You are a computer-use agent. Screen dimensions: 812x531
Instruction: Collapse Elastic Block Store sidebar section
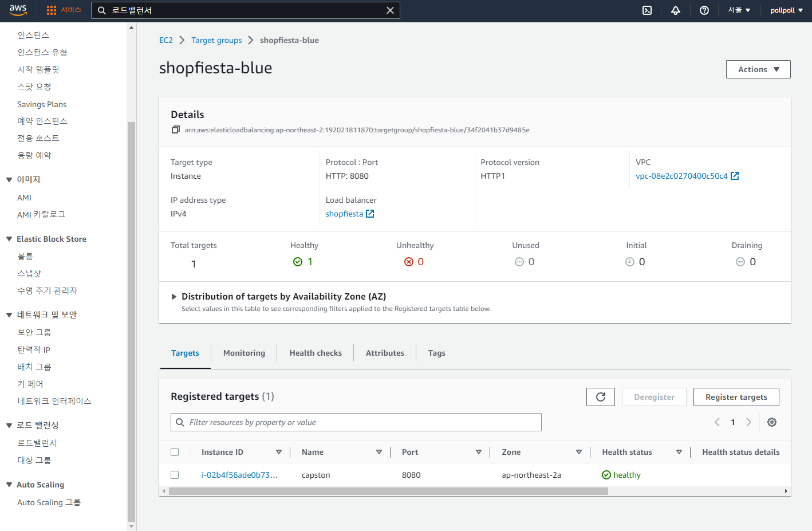point(9,239)
